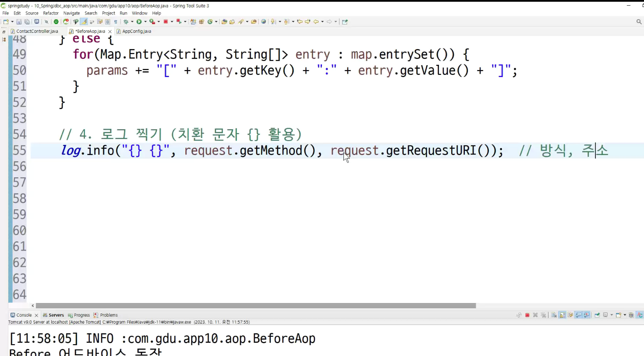Open the New wizard dropdown arrow
The image size is (644, 356).
(12, 21)
